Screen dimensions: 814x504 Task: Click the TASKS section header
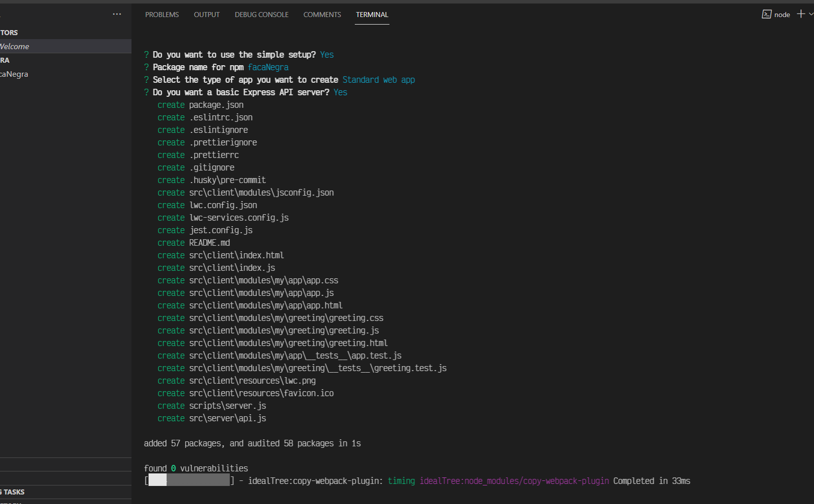pyautogui.click(x=66, y=492)
